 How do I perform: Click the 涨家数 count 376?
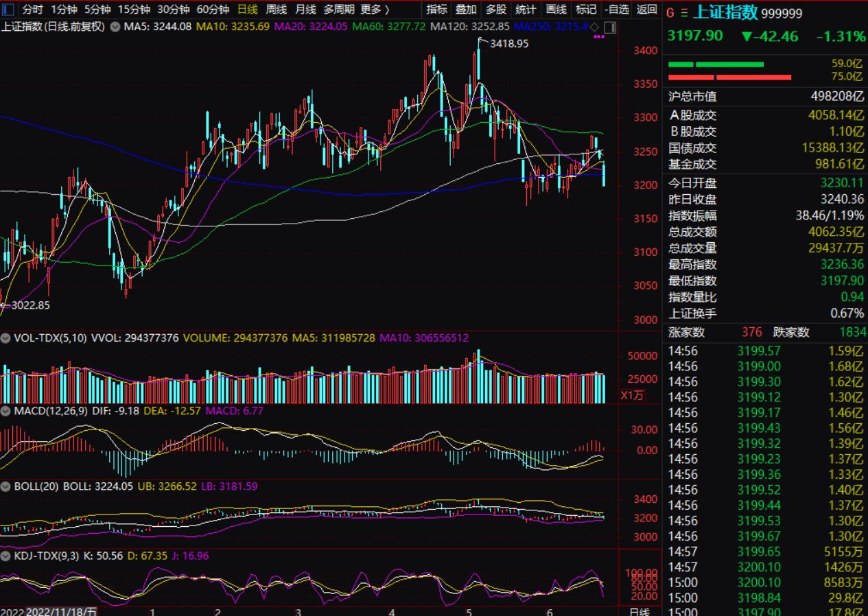[x=752, y=332]
